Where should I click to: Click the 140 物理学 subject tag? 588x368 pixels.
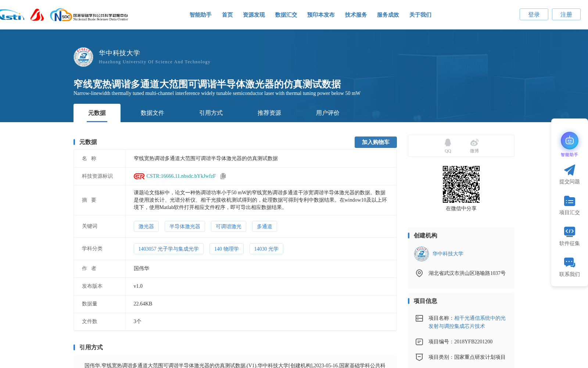(x=227, y=249)
